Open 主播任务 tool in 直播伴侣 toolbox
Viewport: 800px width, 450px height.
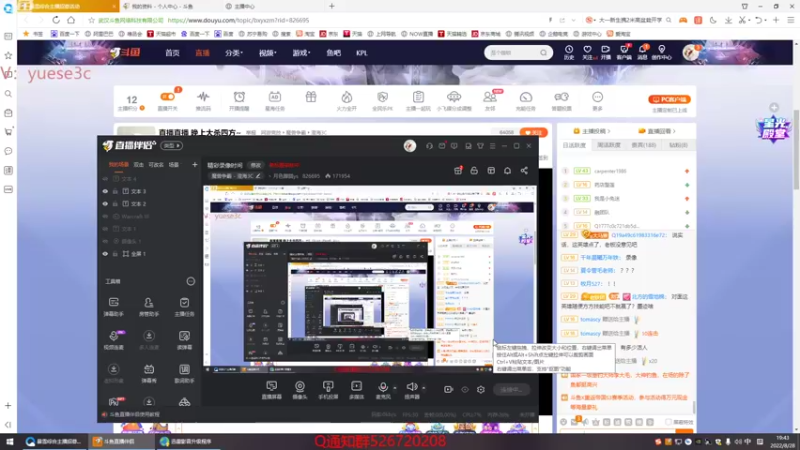[184, 307]
